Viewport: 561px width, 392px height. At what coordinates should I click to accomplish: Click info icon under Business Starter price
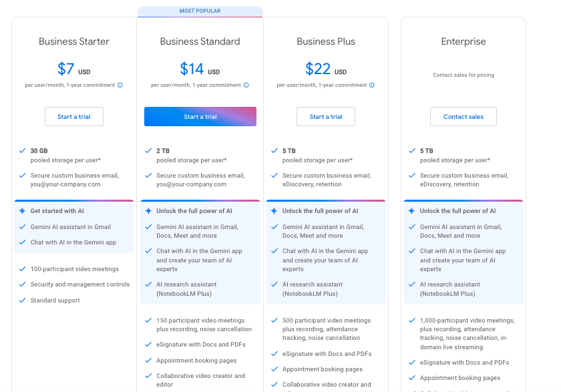pyautogui.click(x=120, y=85)
